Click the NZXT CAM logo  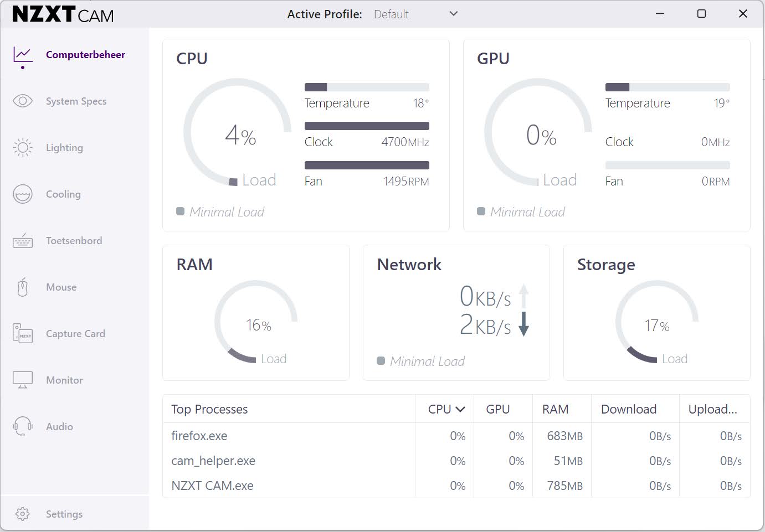click(63, 14)
